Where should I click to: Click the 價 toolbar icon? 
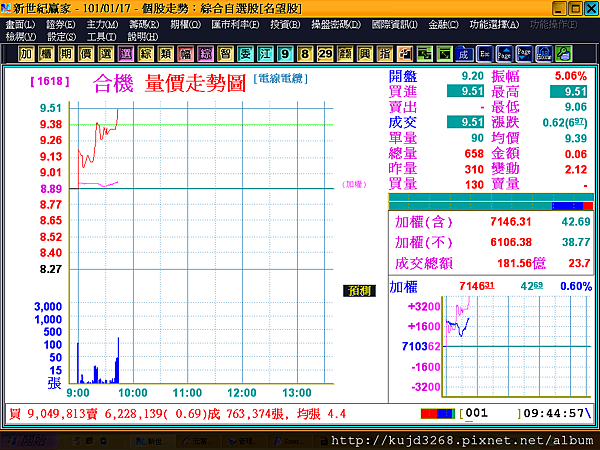click(86, 54)
